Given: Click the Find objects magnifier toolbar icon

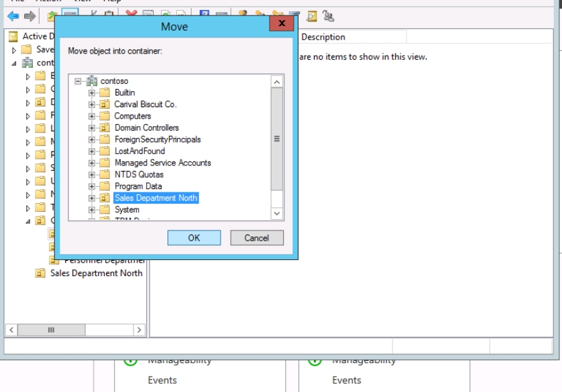Looking at the screenshot, I should tap(311, 16).
